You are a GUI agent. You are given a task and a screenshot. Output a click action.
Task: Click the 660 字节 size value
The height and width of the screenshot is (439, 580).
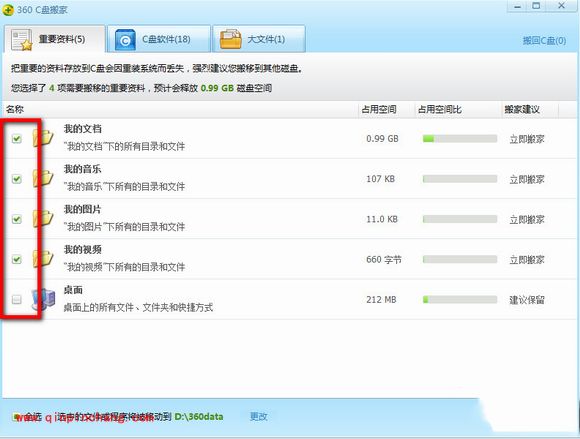coord(384,260)
